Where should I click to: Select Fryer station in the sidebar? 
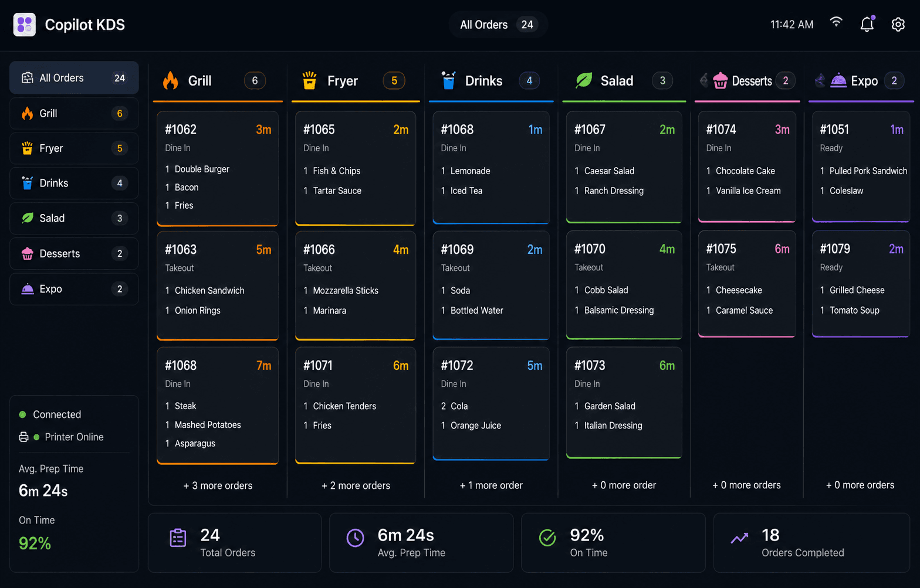point(74,148)
